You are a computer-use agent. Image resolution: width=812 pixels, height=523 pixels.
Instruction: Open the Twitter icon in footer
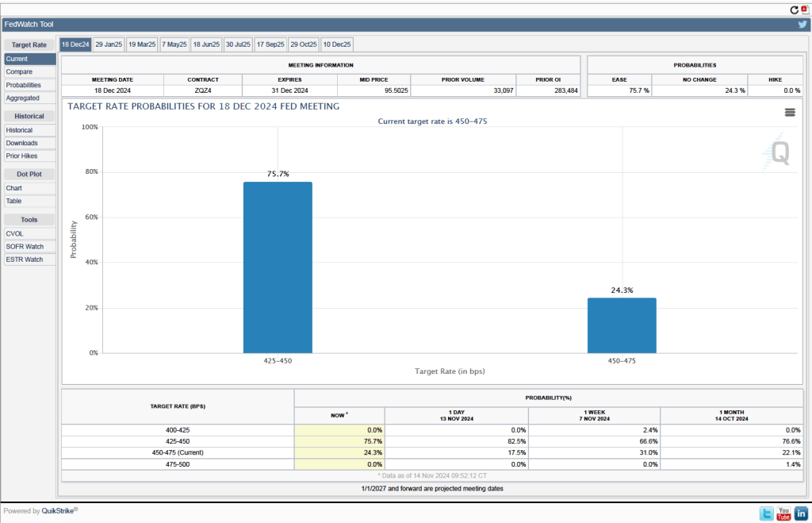[766, 513]
